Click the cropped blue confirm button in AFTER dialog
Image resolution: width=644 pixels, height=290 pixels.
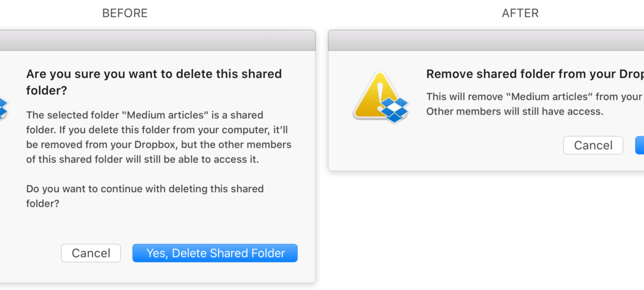pos(640,145)
